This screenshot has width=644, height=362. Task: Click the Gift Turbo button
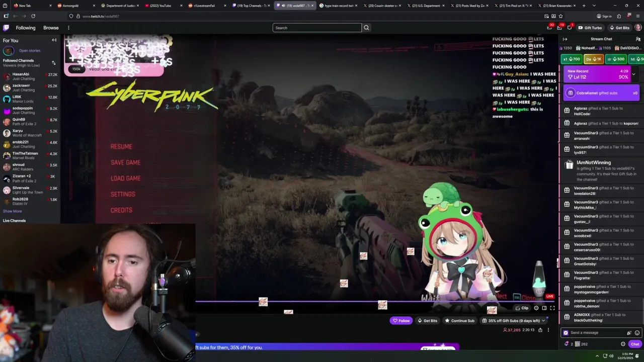coord(590,28)
